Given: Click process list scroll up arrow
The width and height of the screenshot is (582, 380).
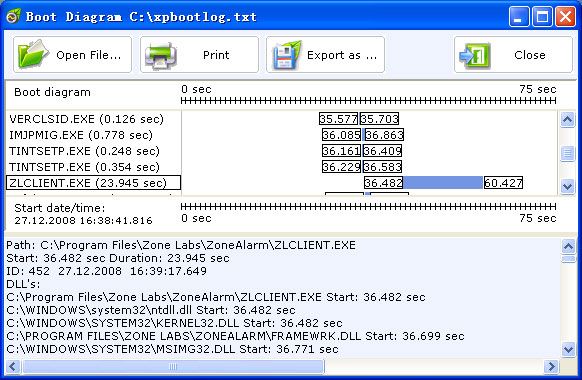Looking at the screenshot, I should [x=568, y=119].
